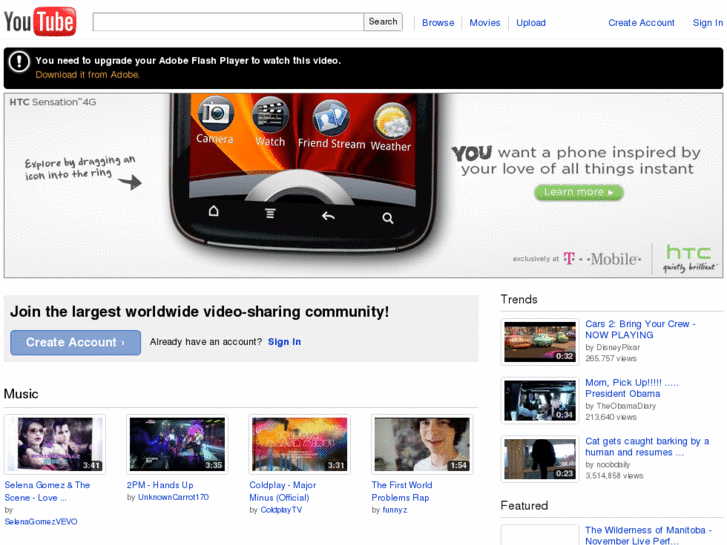Click the Camera icon on HTC phone
The image size is (727, 545).
coord(215,115)
